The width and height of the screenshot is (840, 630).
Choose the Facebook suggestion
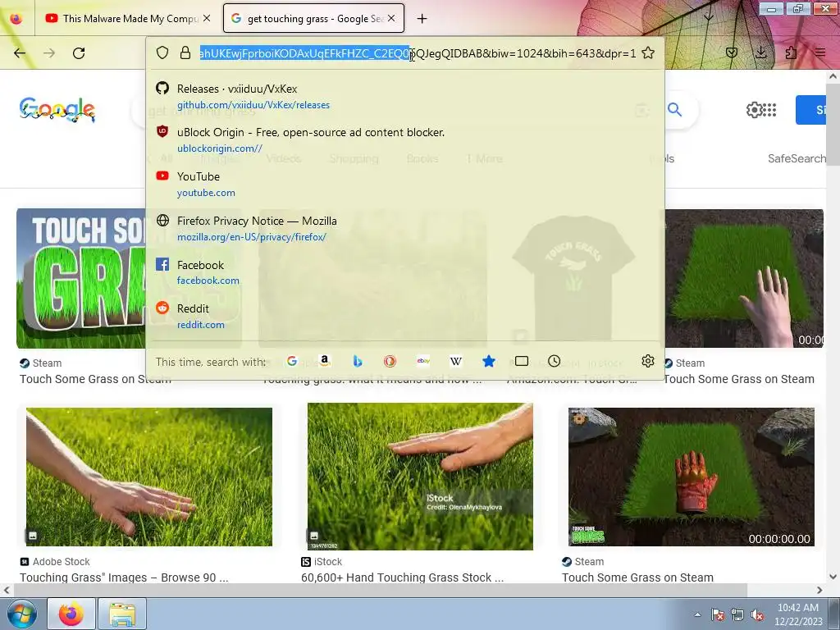[x=405, y=272]
